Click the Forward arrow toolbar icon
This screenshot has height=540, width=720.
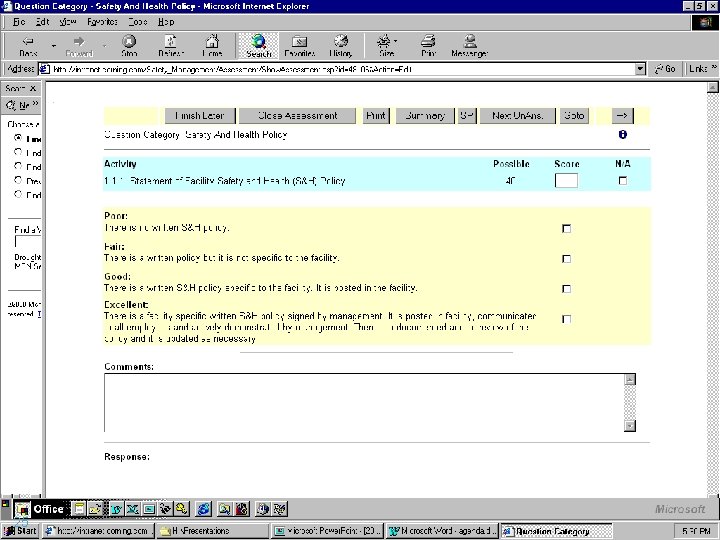[x=79, y=42]
